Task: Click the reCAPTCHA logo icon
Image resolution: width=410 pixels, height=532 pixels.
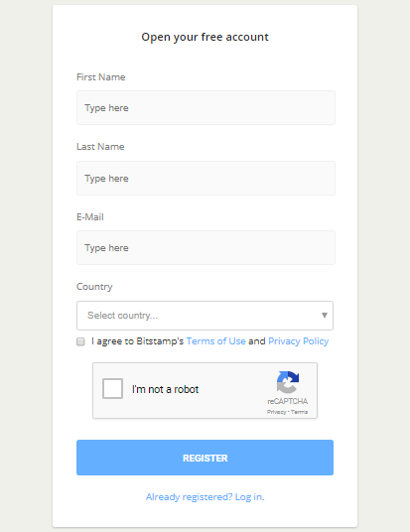Action: click(288, 382)
